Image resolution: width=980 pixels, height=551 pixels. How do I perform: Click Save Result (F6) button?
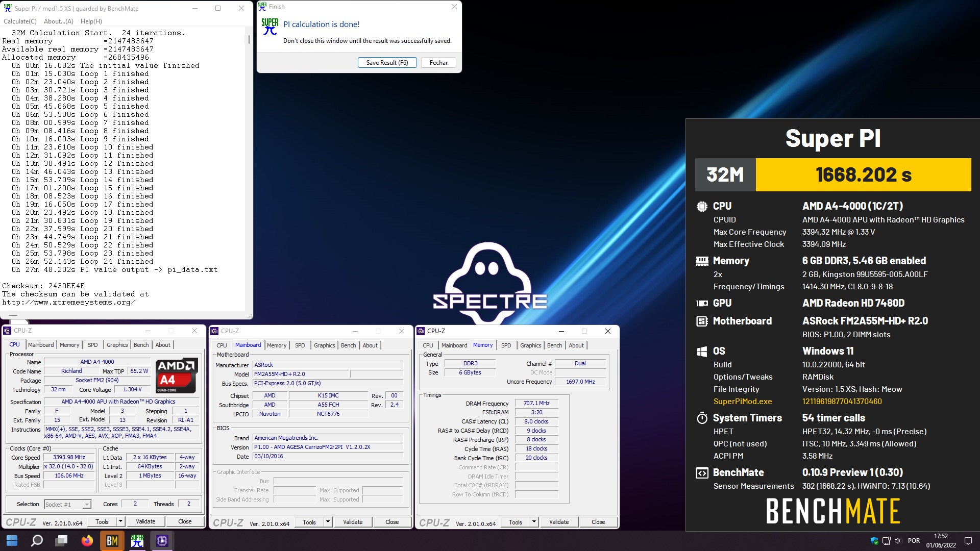pos(387,63)
